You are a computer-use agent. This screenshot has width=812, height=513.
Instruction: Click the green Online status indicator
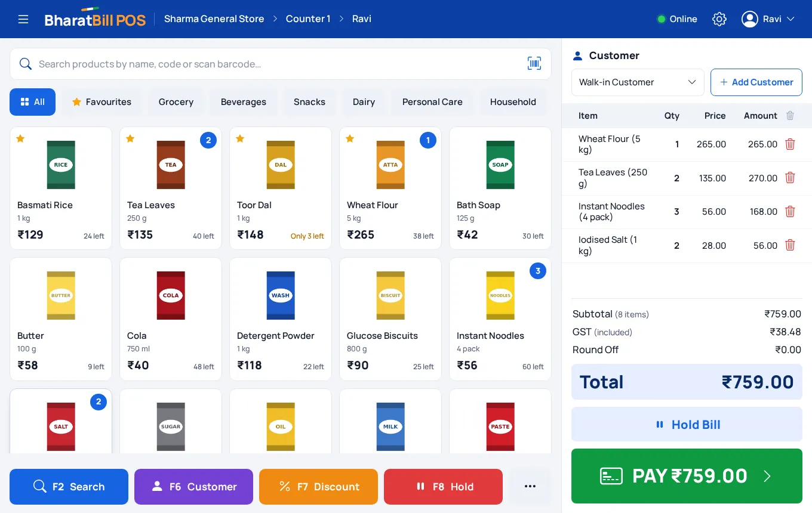click(661, 19)
